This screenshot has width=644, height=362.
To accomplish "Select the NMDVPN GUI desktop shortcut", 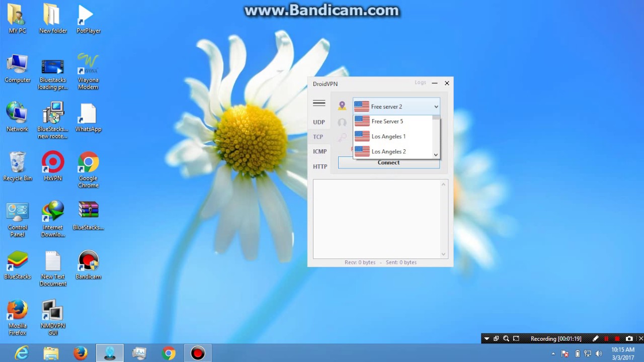I will (x=53, y=318).
